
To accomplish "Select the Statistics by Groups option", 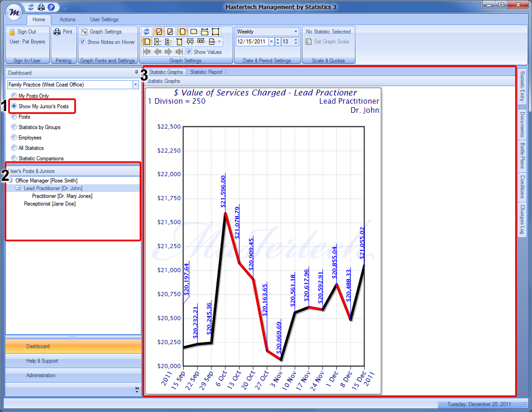I will tap(14, 127).
